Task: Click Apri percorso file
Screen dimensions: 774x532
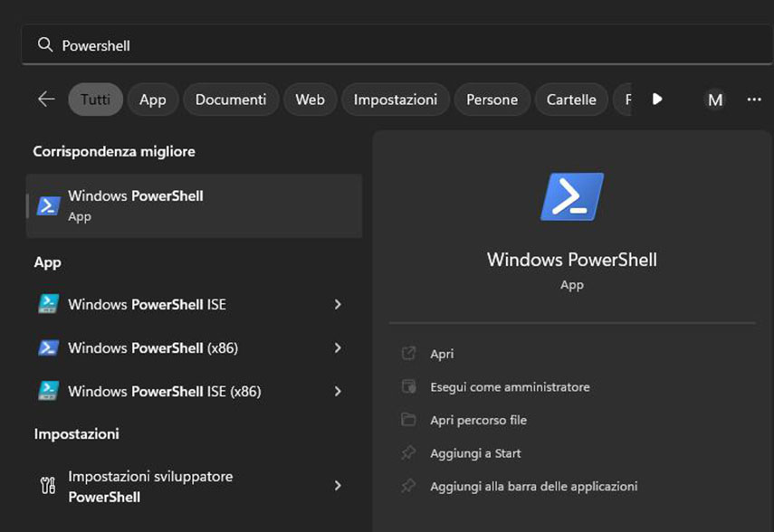Action: [x=478, y=420]
